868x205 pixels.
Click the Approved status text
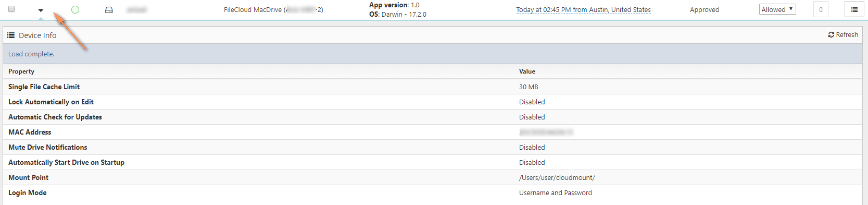pos(705,10)
